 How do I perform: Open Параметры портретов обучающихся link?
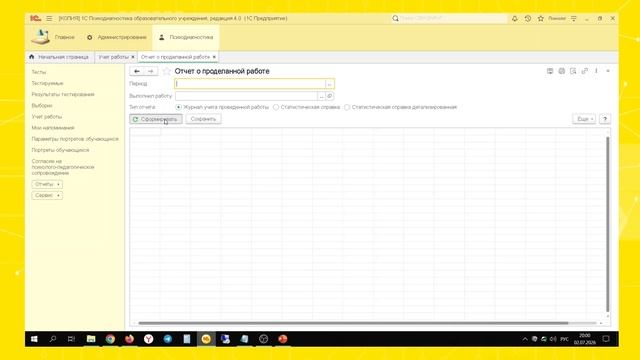point(75,139)
